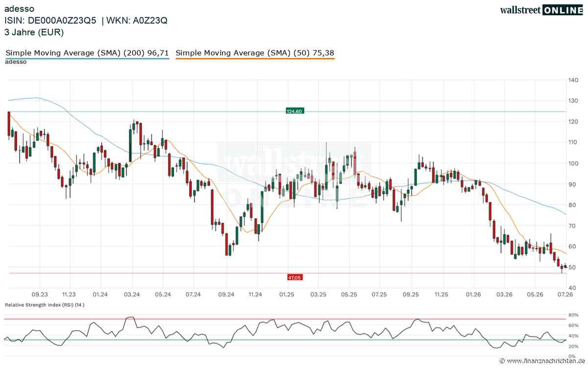
Task: Click the date axis label 07.26
Action: click(x=566, y=294)
